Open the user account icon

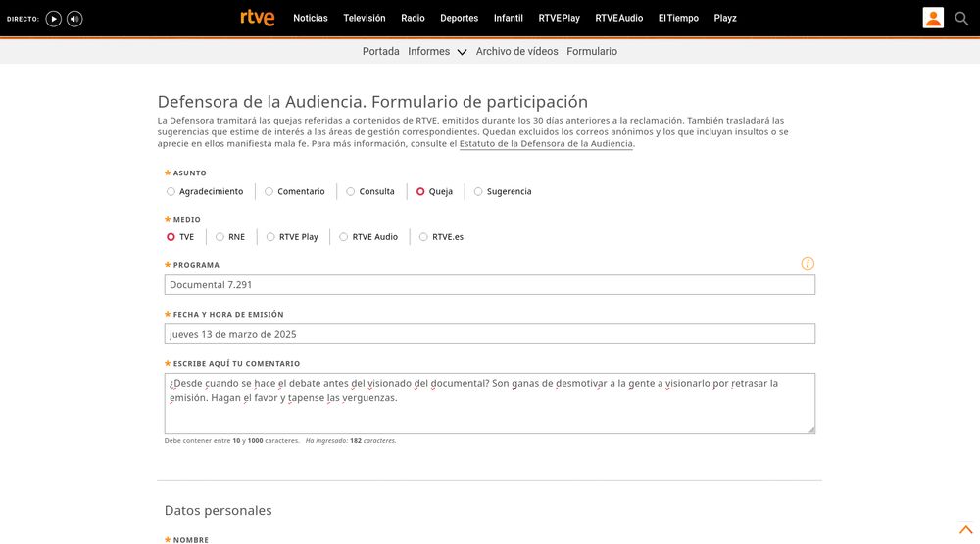933,18
